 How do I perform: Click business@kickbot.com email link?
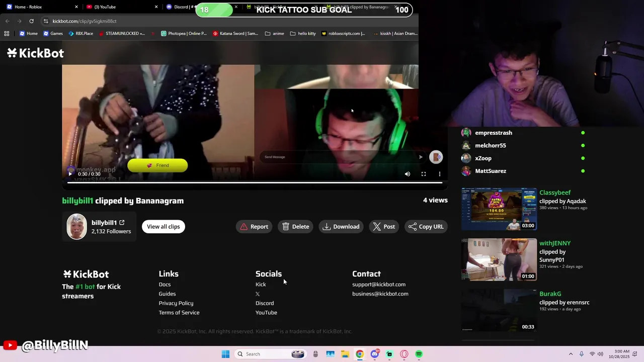tap(380, 294)
